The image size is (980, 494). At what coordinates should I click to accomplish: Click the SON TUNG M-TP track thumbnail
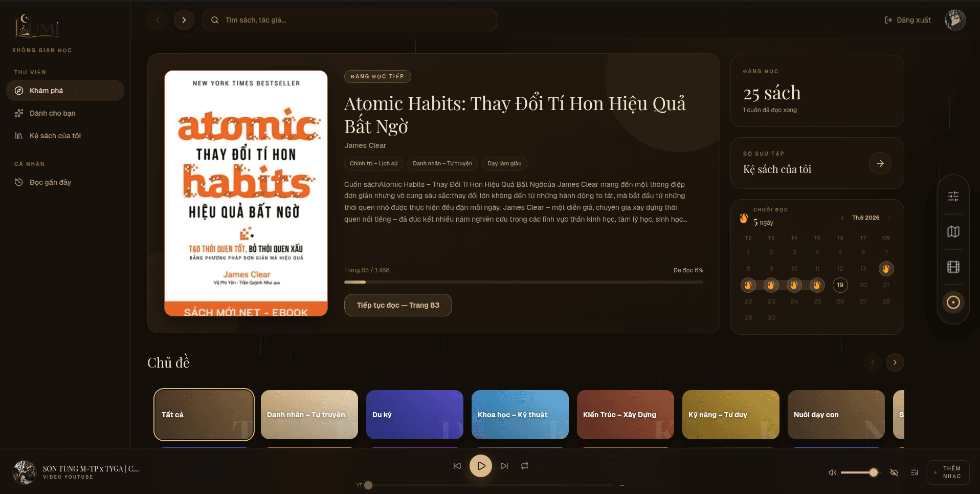click(x=25, y=472)
